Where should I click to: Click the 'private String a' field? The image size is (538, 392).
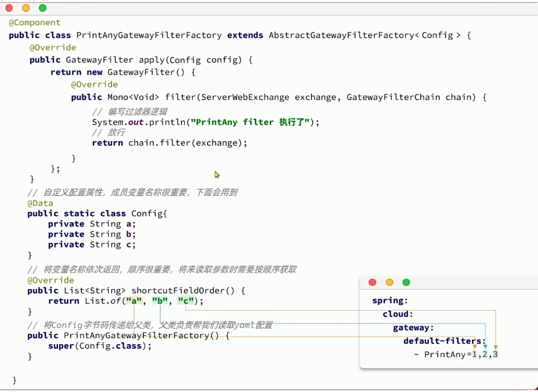point(92,224)
